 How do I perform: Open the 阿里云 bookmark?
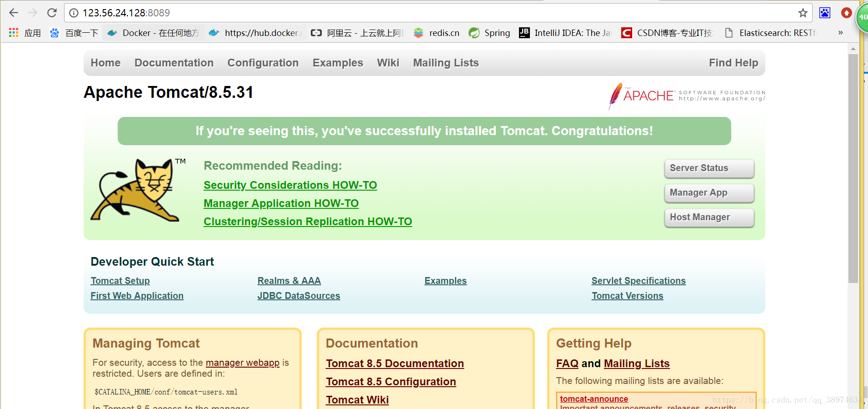click(x=358, y=33)
